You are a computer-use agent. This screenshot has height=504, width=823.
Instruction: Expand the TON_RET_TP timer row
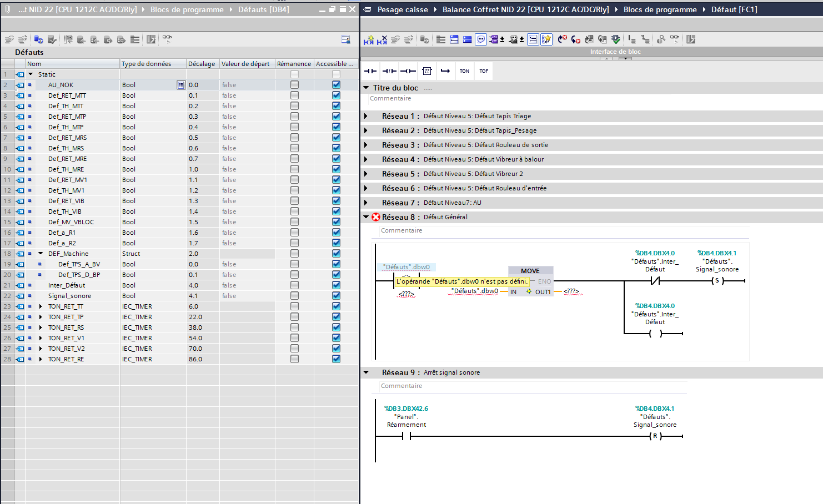click(x=41, y=317)
